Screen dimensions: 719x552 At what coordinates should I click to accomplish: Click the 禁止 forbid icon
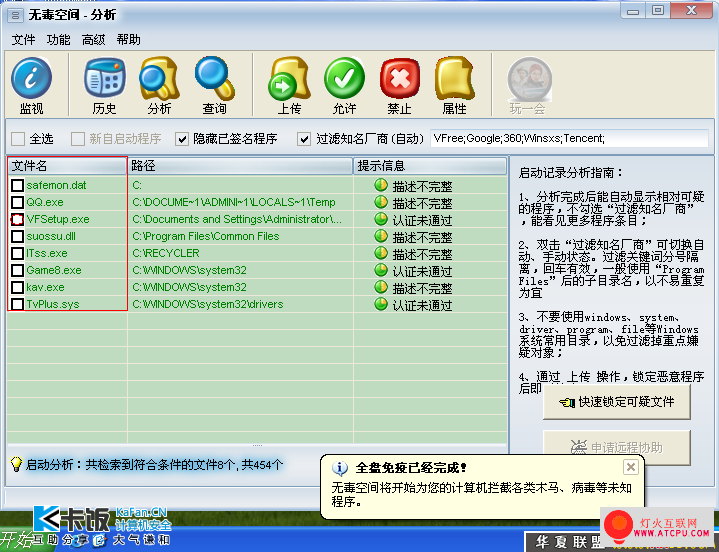point(399,85)
